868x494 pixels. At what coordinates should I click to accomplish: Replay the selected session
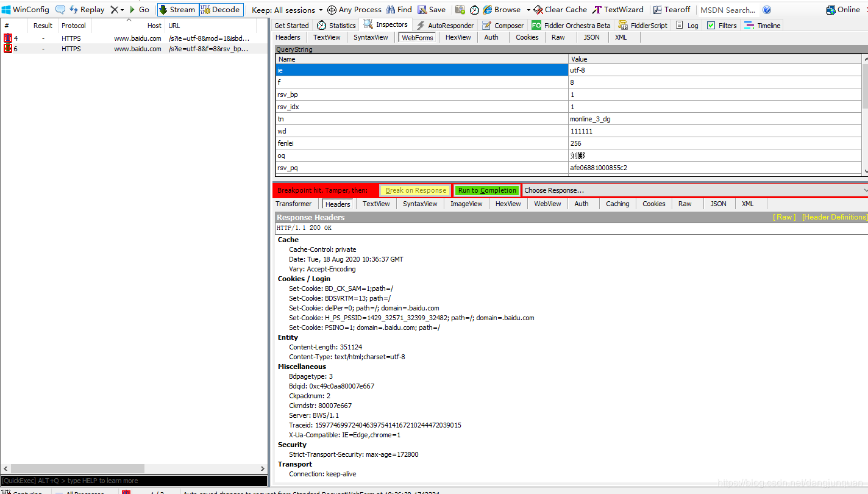87,10
